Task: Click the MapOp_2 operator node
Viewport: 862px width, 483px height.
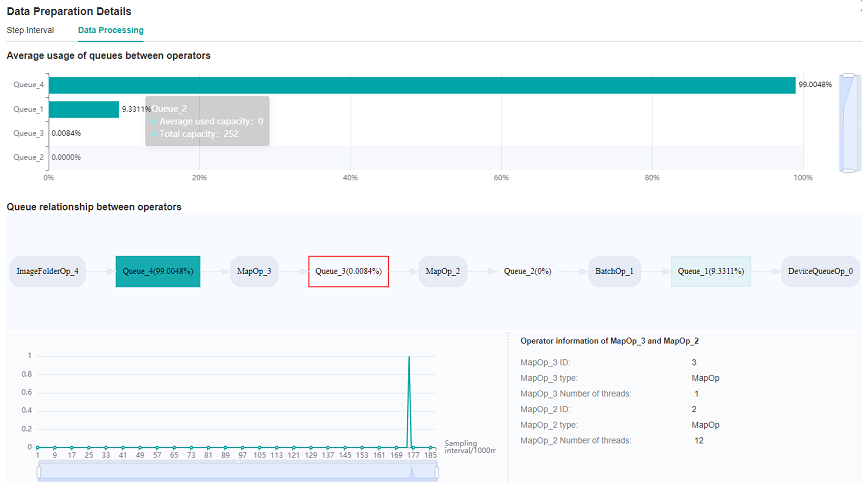Action: click(x=443, y=271)
